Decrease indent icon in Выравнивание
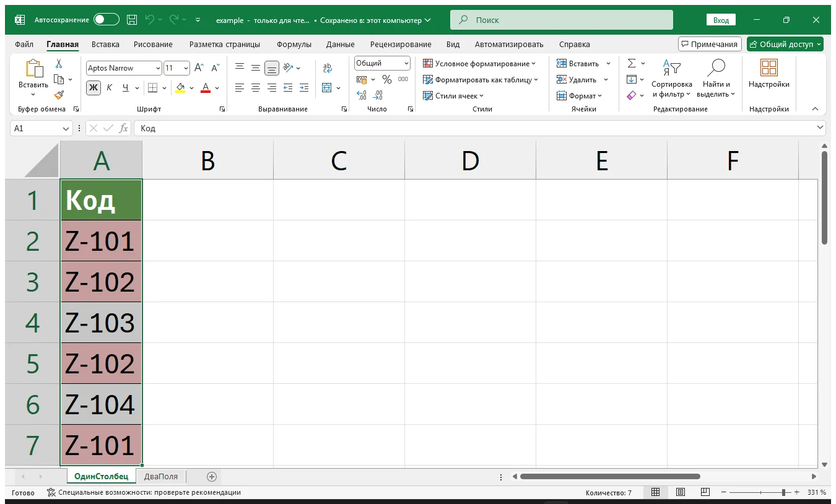The height and width of the screenshot is (504, 836). (x=288, y=88)
